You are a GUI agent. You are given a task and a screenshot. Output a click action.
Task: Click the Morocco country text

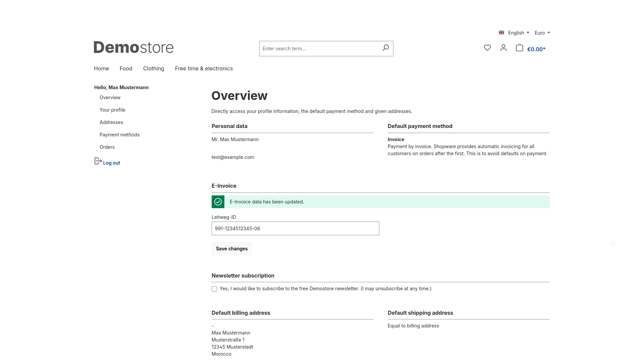point(221,354)
